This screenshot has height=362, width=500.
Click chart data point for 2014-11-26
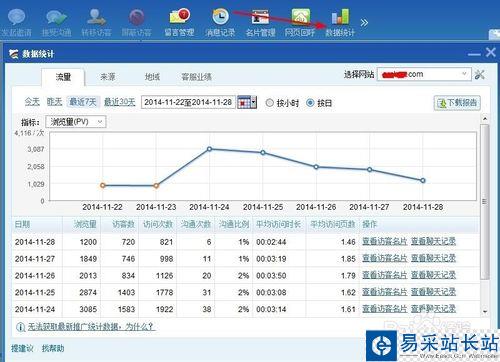[x=316, y=167]
